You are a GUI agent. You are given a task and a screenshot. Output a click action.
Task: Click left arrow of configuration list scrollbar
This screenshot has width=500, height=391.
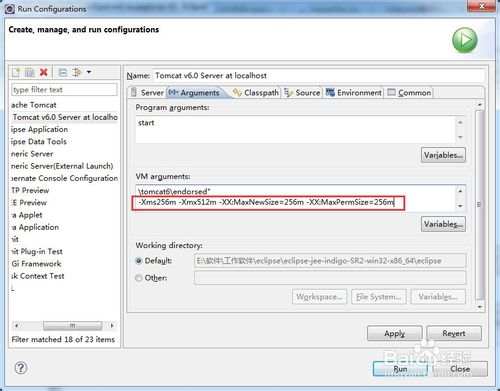tap(17, 325)
